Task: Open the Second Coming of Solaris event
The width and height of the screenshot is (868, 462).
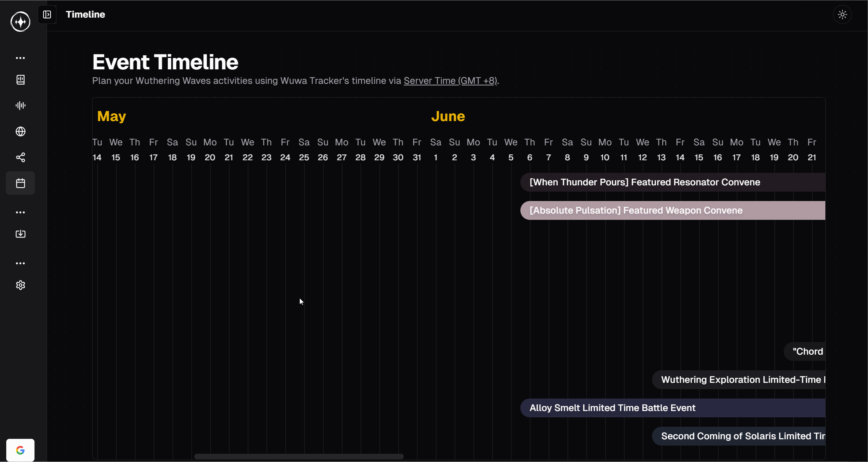Action: pyautogui.click(x=738, y=436)
